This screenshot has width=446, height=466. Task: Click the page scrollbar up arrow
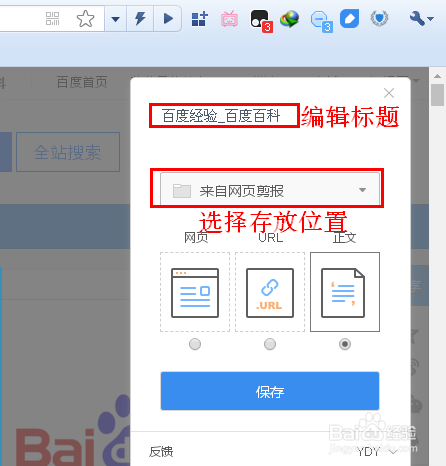click(x=437, y=76)
